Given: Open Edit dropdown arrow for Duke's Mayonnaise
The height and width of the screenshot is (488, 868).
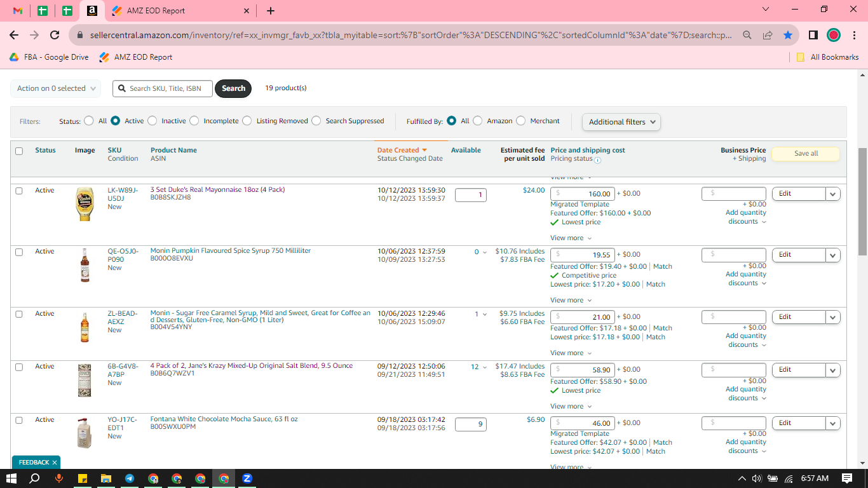Looking at the screenshot, I should pyautogui.click(x=832, y=194).
